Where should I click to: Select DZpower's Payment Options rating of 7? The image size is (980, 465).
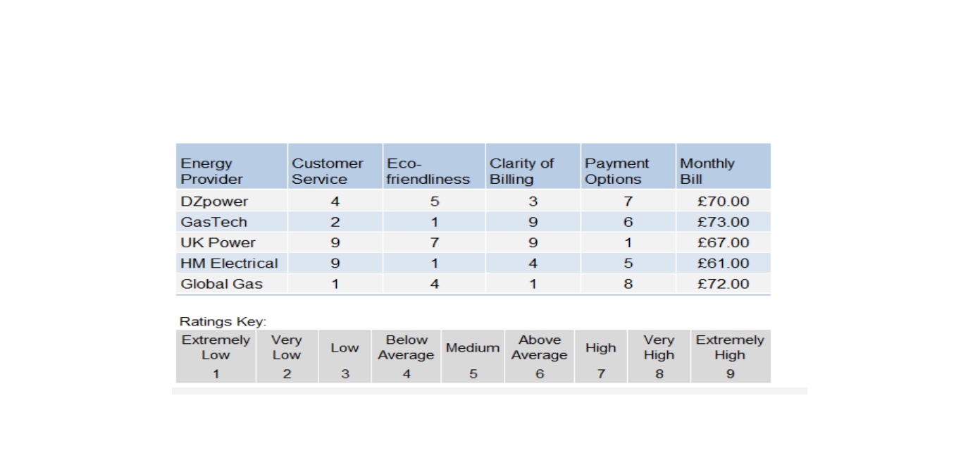point(628,201)
